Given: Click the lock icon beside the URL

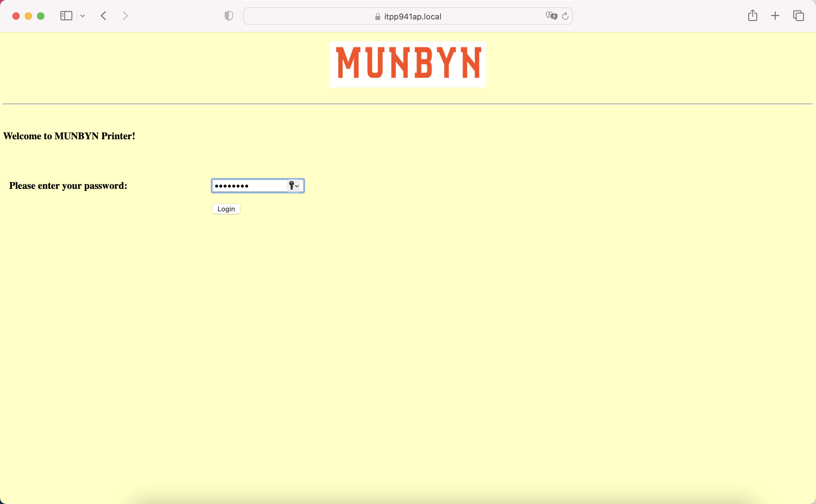Looking at the screenshot, I should point(377,17).
